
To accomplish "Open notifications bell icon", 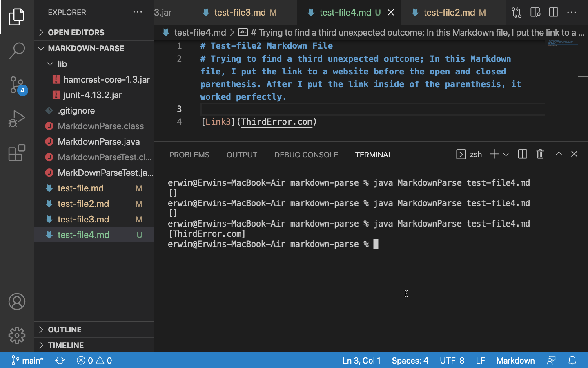I will point(572,360).
